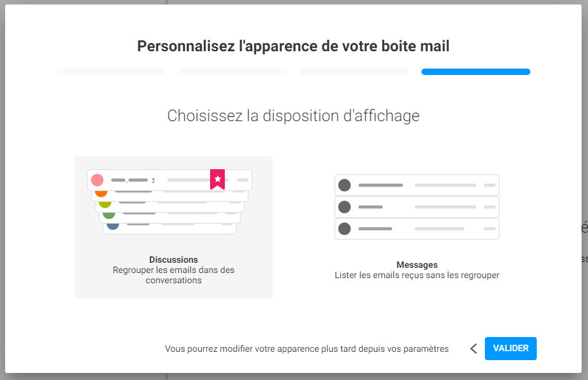
Task: Go to second progress step bar
Action: (233, 72)
